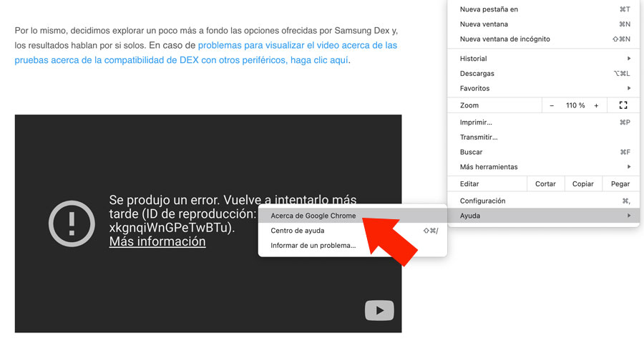Follow the Más información link in video

click(157, 241)
